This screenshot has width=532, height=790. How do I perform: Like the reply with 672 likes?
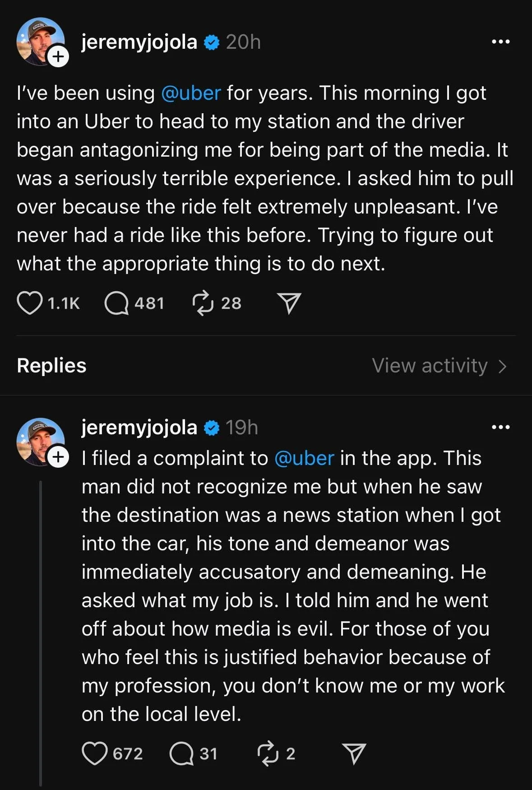95,753
